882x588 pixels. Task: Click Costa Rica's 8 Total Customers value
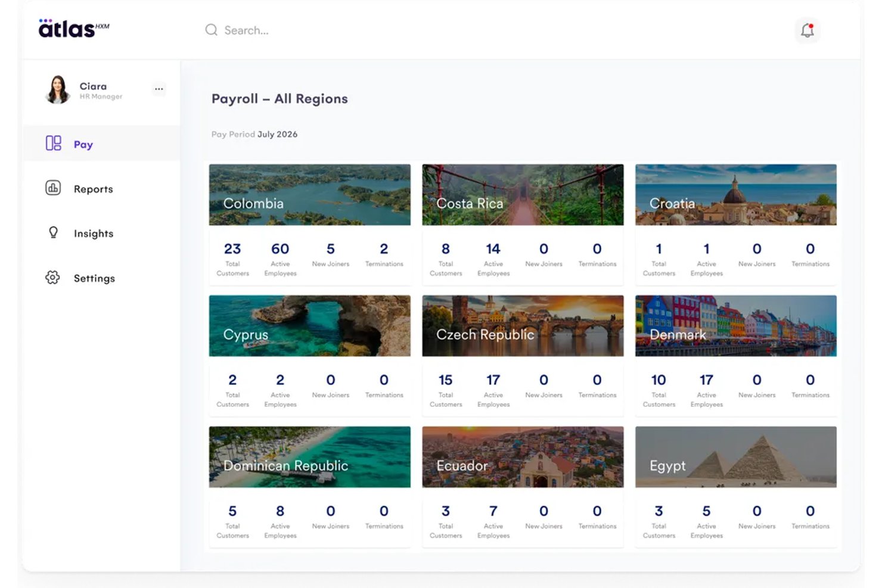[x=446, y=248]
